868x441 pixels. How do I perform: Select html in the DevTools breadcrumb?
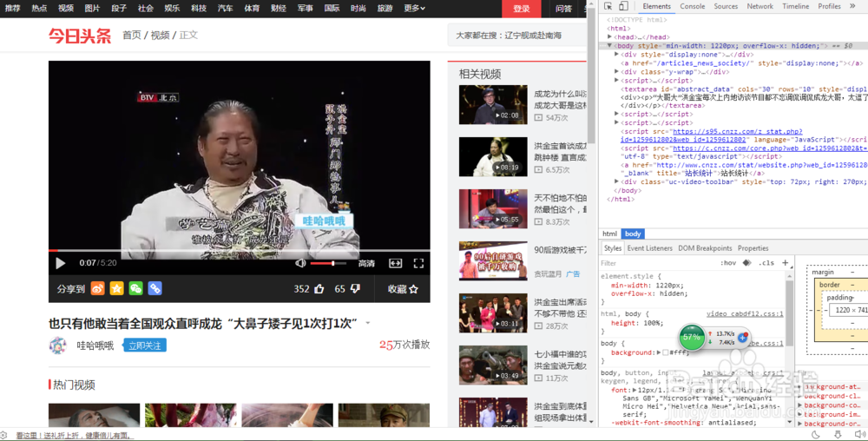[609, 234]
